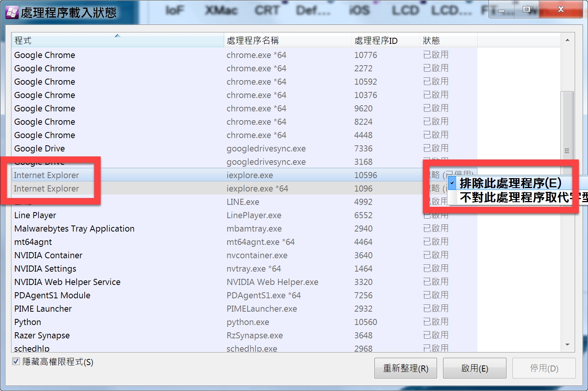This screenshot has width=588, height=391.
Task: Click the iexplore.exe *64 process name
Action: [x=257, y=188]
